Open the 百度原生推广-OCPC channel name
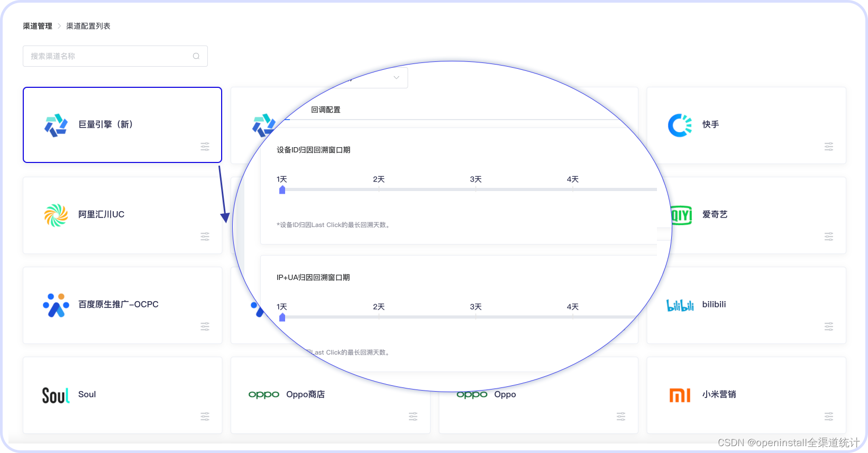Screen dimensions: 868x453 click(118, 304)
